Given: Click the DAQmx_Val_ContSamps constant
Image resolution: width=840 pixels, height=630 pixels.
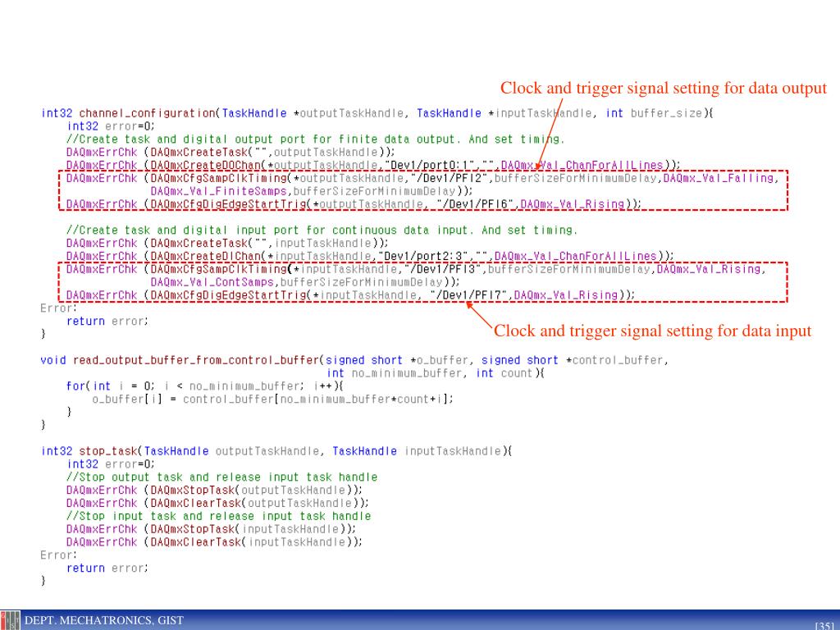Looking at the screenshot, I should tap(212, 282).
